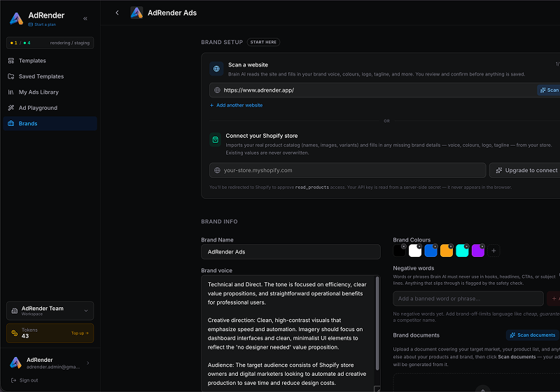Viewport: 560px width, 392px height.
Task: Click the globe icon beside Scan a website
Action: (216, 69)
